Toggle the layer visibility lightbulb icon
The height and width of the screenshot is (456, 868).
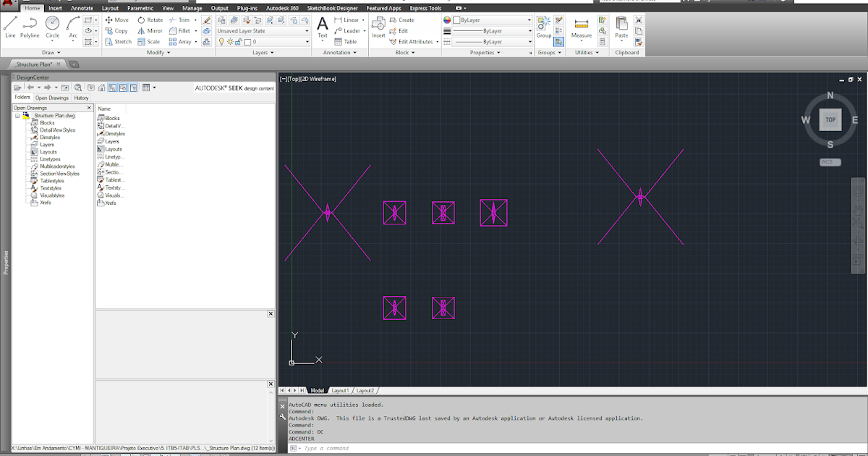221,42
